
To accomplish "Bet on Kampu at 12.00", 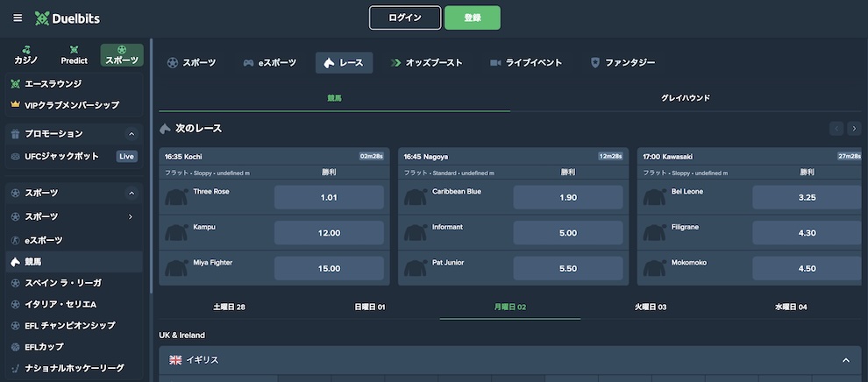I will pyautogui.click(x=329, y=233).
